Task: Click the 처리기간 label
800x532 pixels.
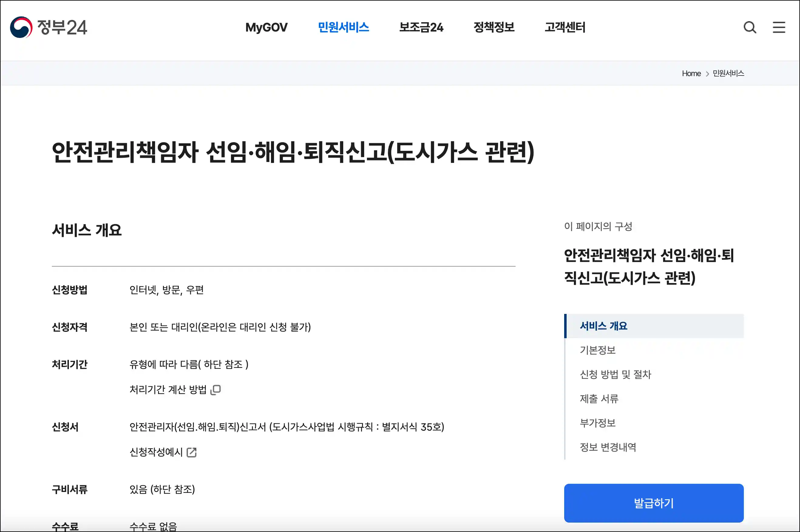Action: (69, 364)
